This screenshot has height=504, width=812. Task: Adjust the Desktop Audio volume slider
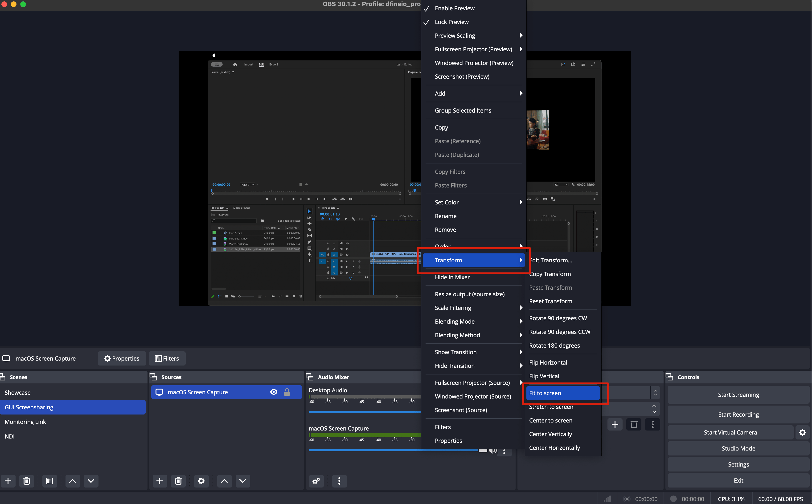(365, 412)
